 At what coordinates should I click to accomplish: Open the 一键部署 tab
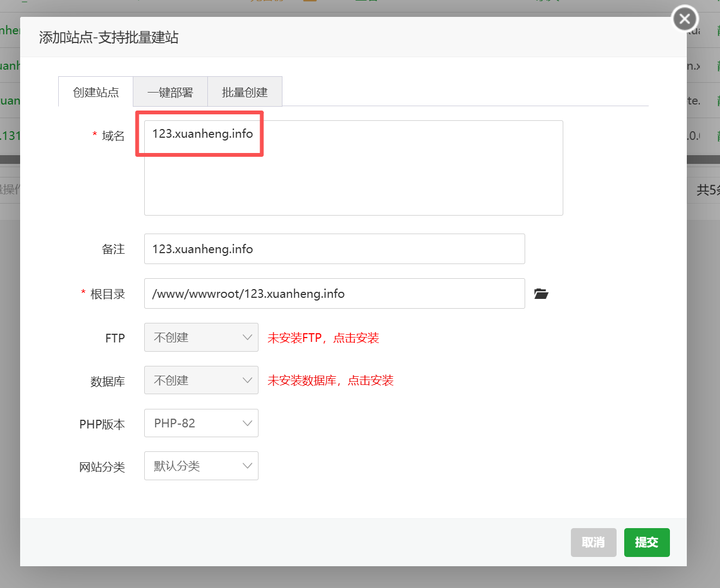[170, 93]
